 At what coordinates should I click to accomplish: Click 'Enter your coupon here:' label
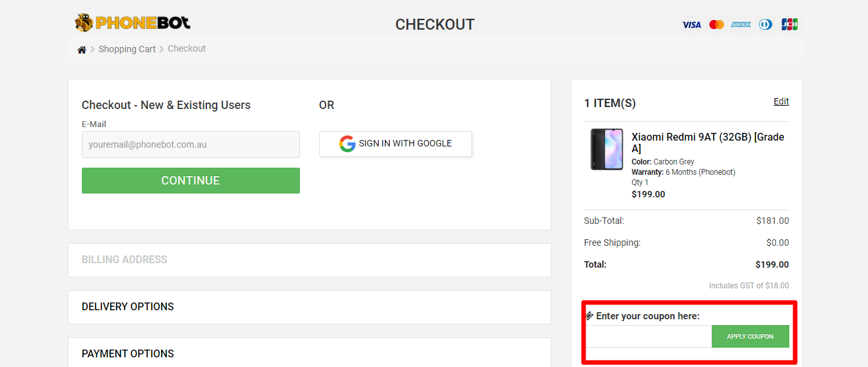coord(648,316)
